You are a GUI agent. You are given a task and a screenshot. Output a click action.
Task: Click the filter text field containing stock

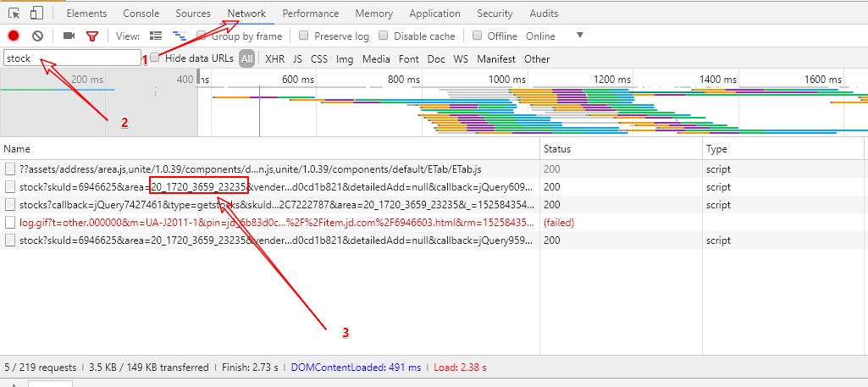pyautogui.click(x=72, y=58)
